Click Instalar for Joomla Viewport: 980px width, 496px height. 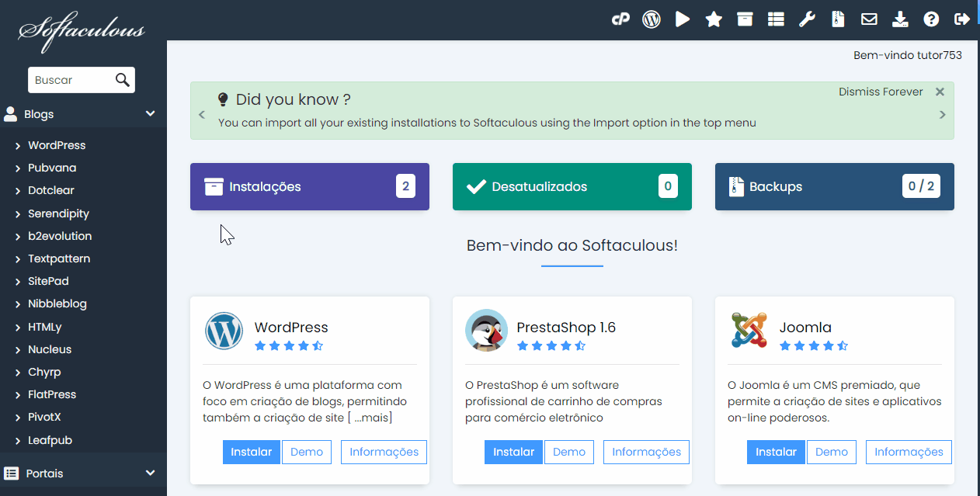coord(777,452)
